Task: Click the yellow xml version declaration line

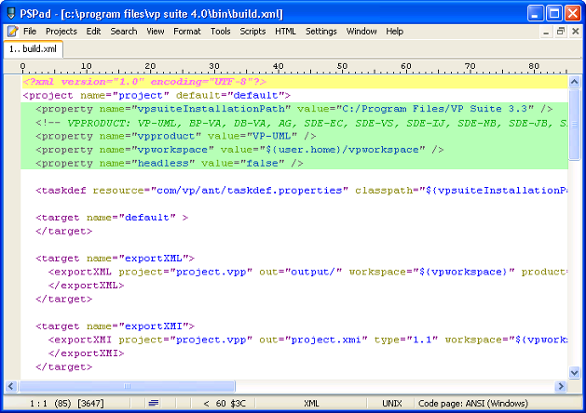Action: click(x=294, y=82)
